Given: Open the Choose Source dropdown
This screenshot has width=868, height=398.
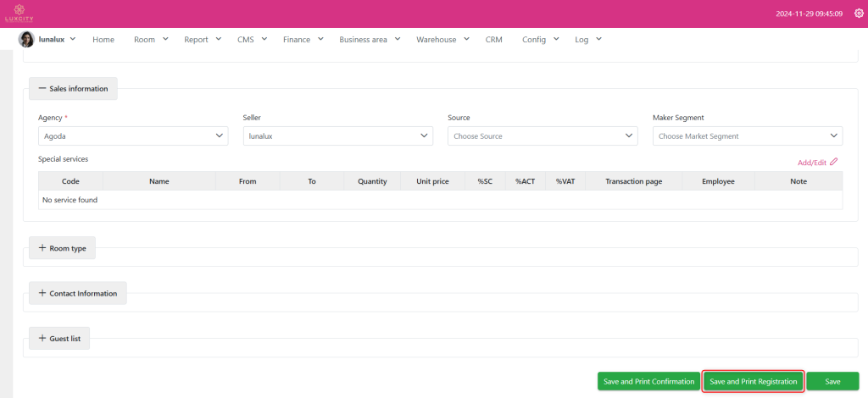Looking at the screenshot, I should click(542, 135).
